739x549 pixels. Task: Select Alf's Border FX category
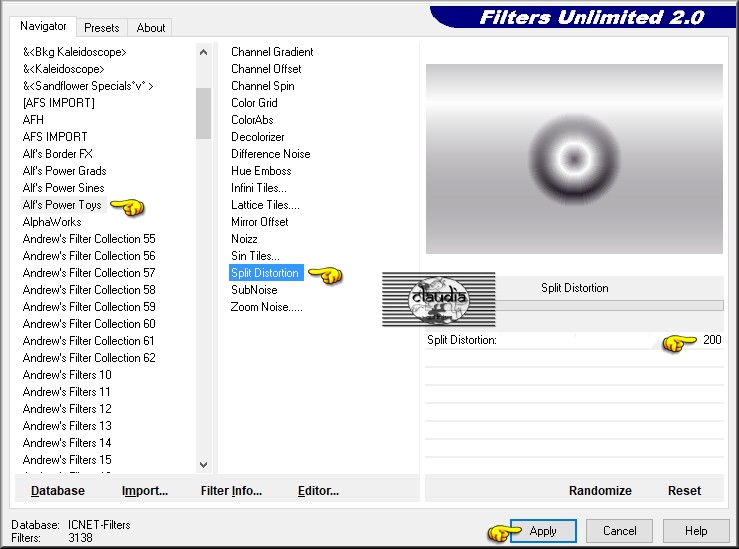click(x=57, y=154)
